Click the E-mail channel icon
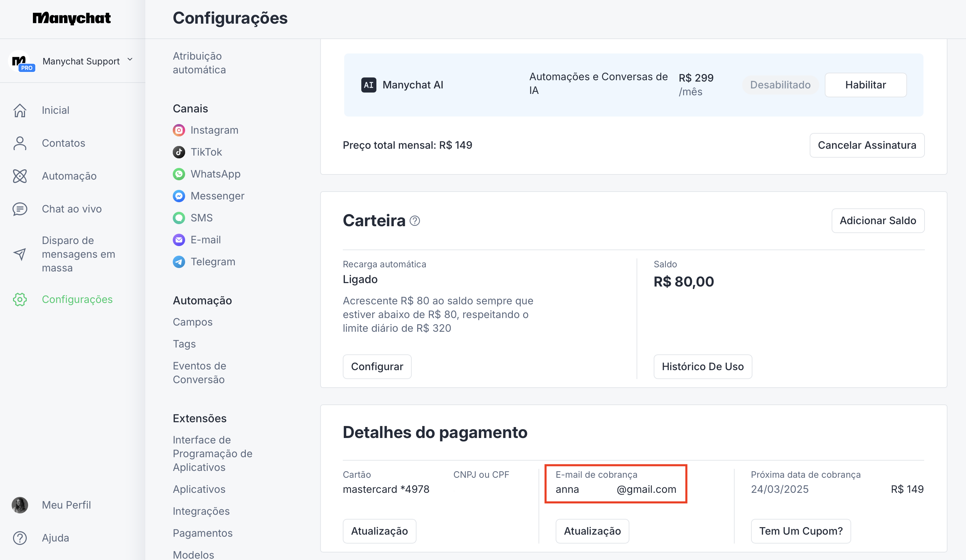This screenshot has height=560, width=966. [x=179, y=240]
